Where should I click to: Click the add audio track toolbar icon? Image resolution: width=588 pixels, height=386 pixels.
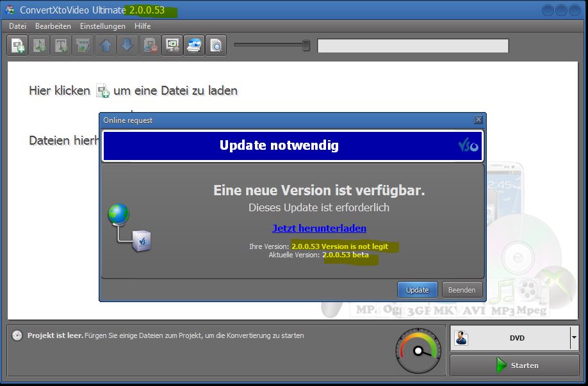coord(39,45)
